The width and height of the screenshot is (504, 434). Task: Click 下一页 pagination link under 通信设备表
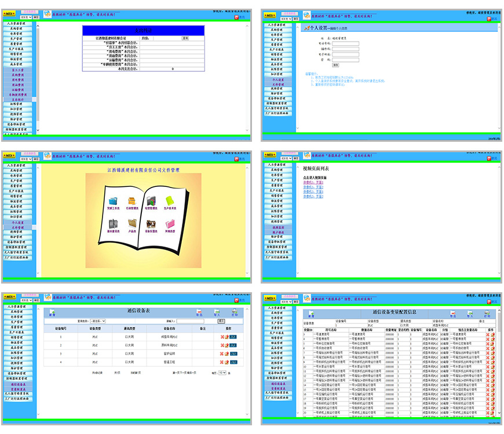point(184,373)
